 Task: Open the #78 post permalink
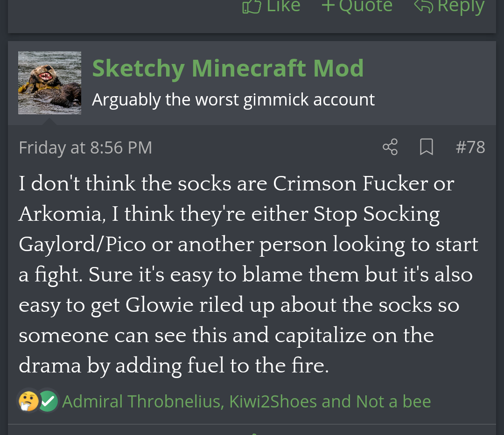pyautogui.click(x=470, y=147)
